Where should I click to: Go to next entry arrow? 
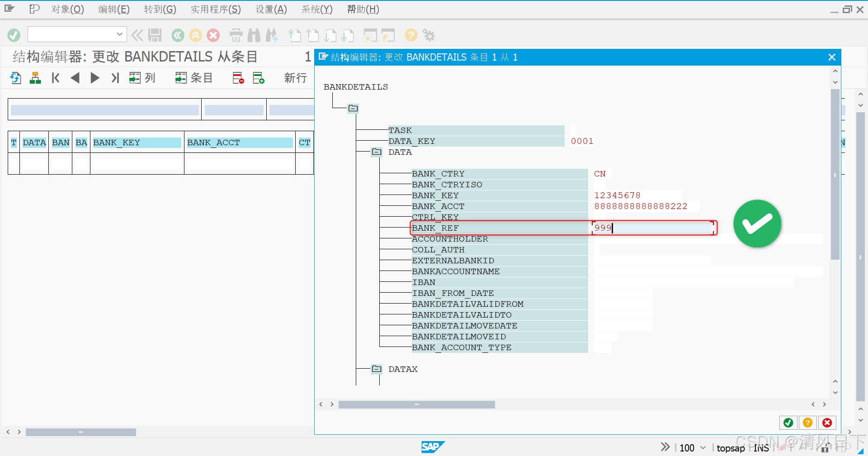point(95,78)
